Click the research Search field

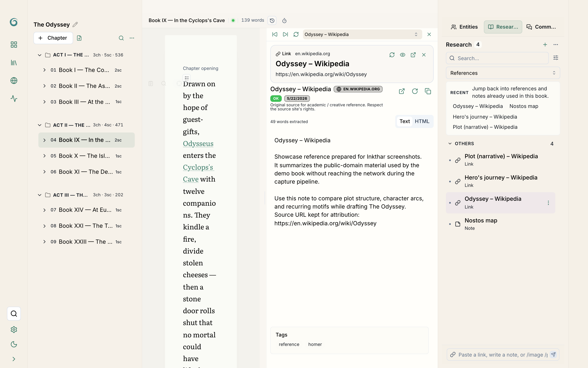click(x=497, y=58)
